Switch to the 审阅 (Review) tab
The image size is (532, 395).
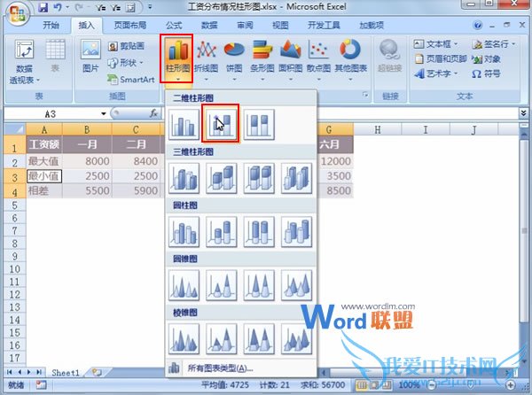[245, 25]
